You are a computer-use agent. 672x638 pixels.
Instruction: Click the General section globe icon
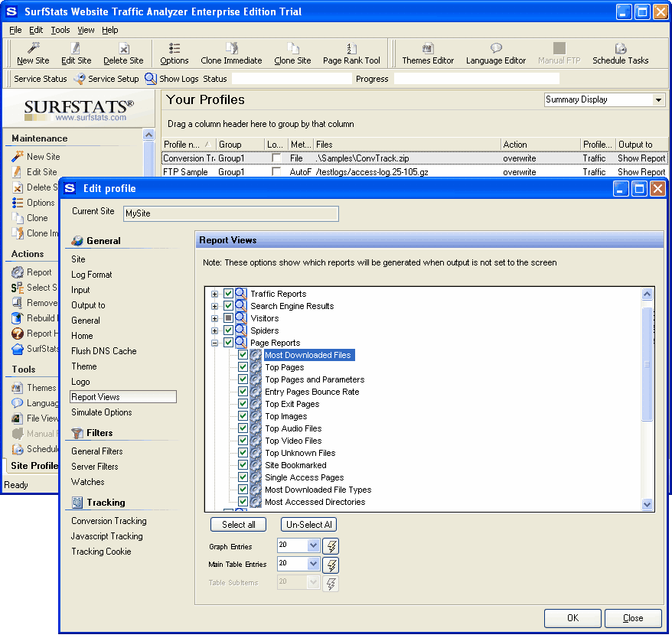[77, 241]
